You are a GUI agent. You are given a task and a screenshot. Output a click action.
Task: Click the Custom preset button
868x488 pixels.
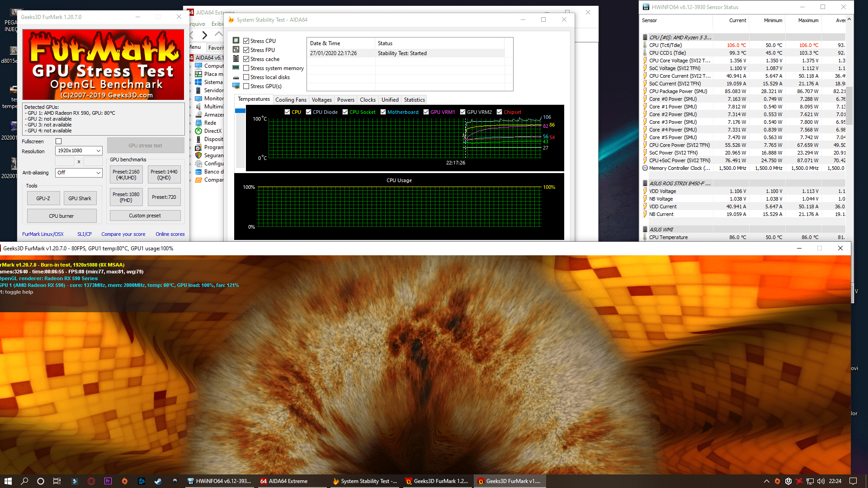tap(145, 216)
